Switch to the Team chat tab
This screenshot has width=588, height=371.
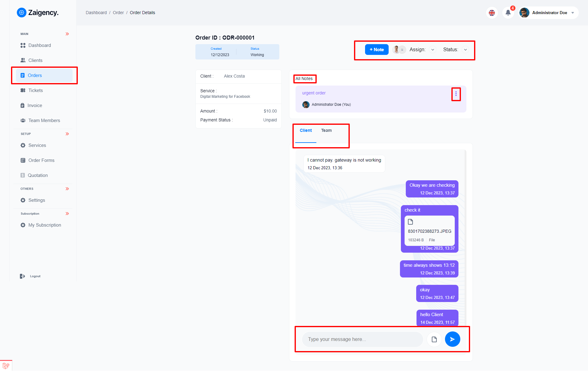coord(326,130)
